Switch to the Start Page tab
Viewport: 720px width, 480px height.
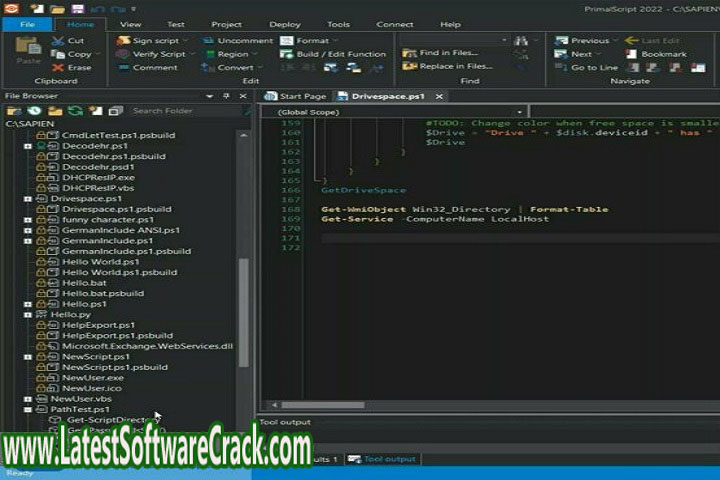296,96
